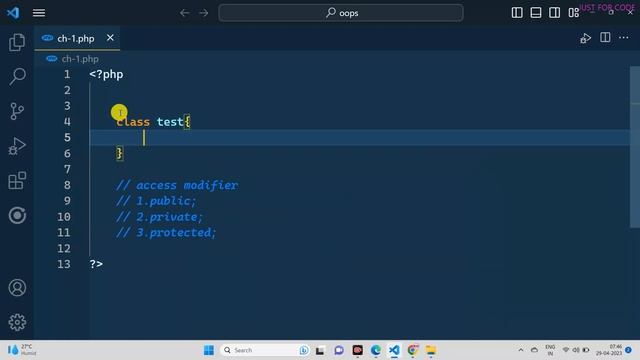Open the Run and Debug view
Screen dimensions: 640x360
(x=17, y=146)
